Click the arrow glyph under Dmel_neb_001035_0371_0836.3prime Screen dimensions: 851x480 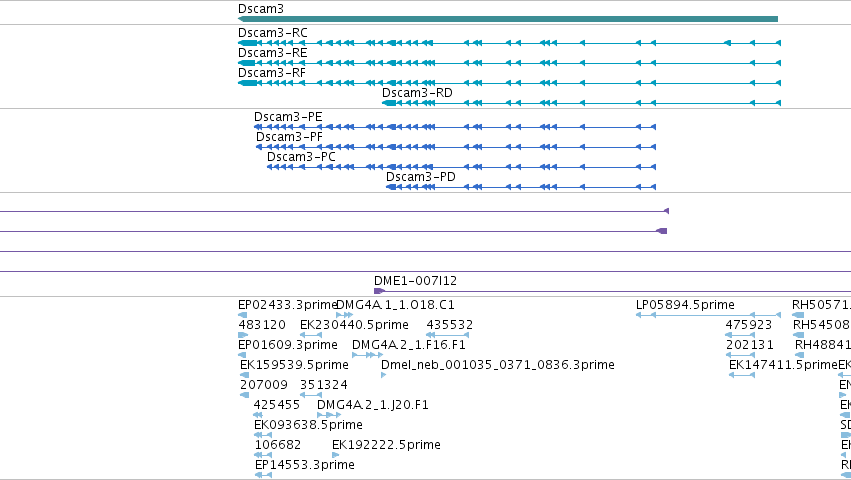(x=383, y=375)
